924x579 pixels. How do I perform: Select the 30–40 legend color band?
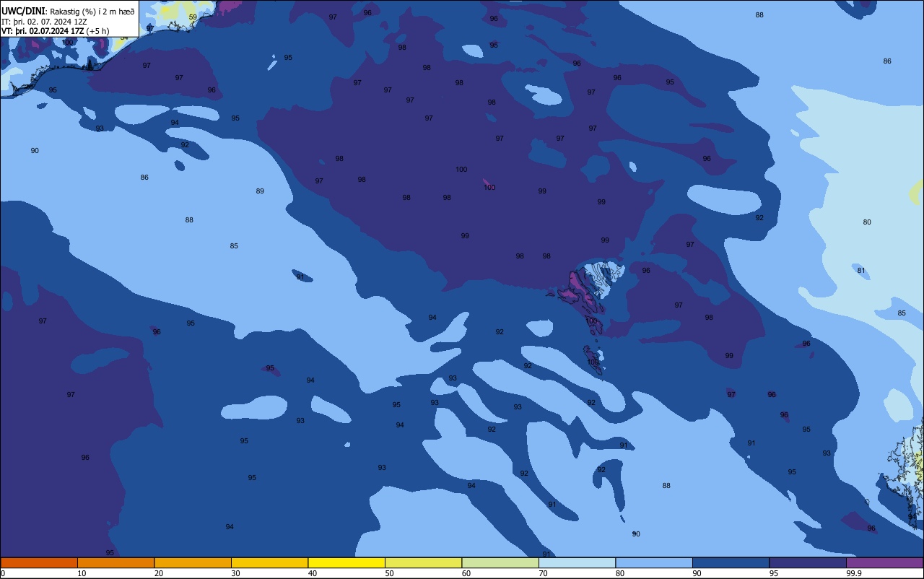[x=269, y=562]
